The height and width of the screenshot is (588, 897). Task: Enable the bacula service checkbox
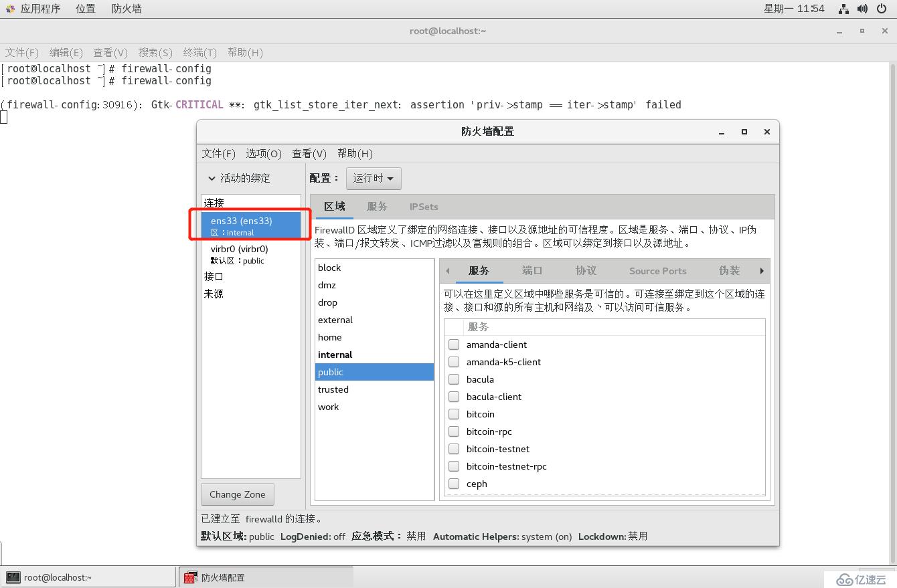tap(454, 379)
